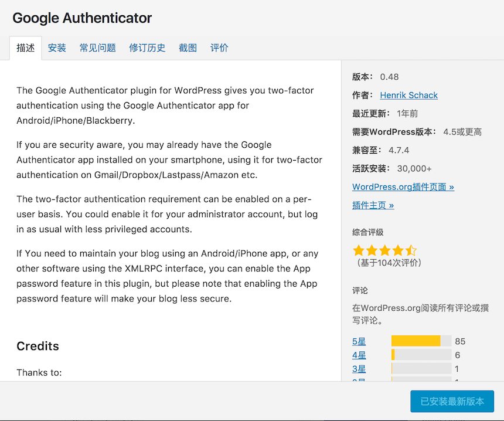Open the 评价 tab
Screen dimensions: 504x421
point(219,48)
